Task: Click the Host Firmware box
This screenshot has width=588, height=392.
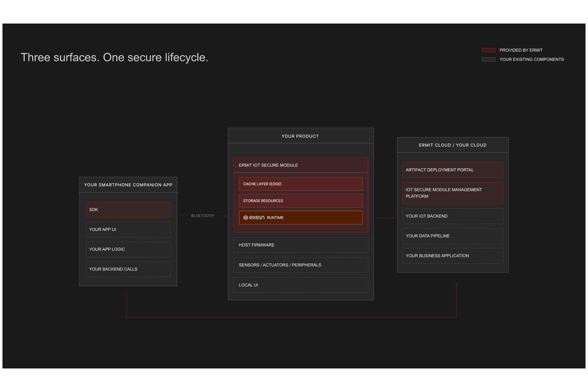Action: tap(300, 245)
